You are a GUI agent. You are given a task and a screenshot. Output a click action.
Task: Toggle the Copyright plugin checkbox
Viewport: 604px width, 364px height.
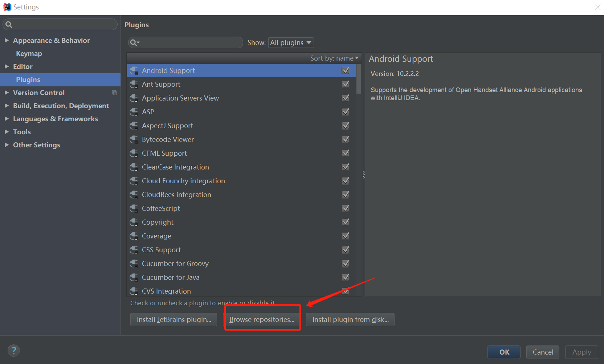(x=346, y=222)
